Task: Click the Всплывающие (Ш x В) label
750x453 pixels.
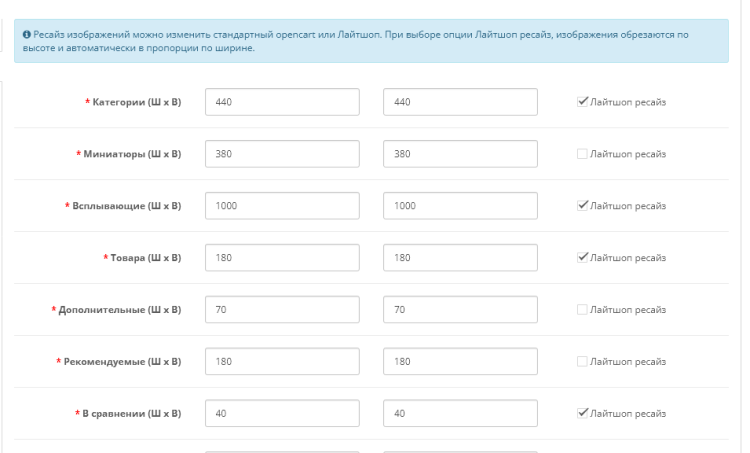Action: pyautogui.click(x=127, y=206)
